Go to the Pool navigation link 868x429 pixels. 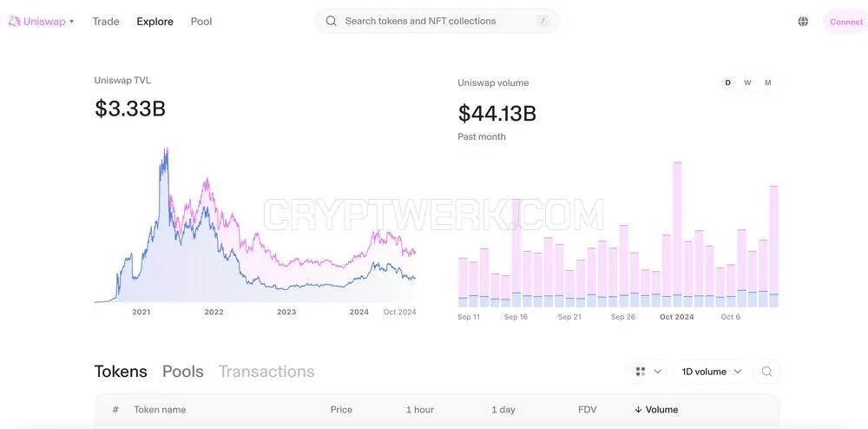coord(201,22)
